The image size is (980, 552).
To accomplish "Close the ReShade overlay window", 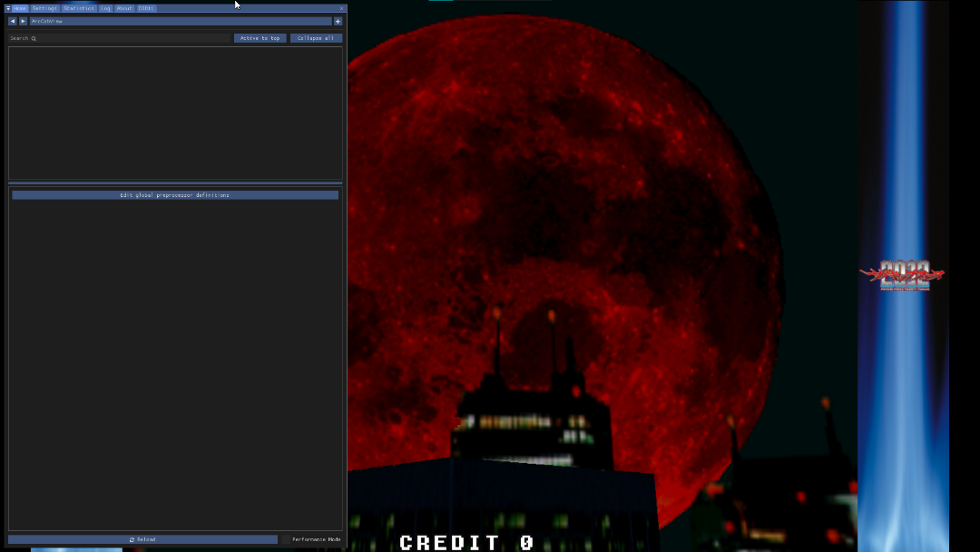I will pos(341,8).
